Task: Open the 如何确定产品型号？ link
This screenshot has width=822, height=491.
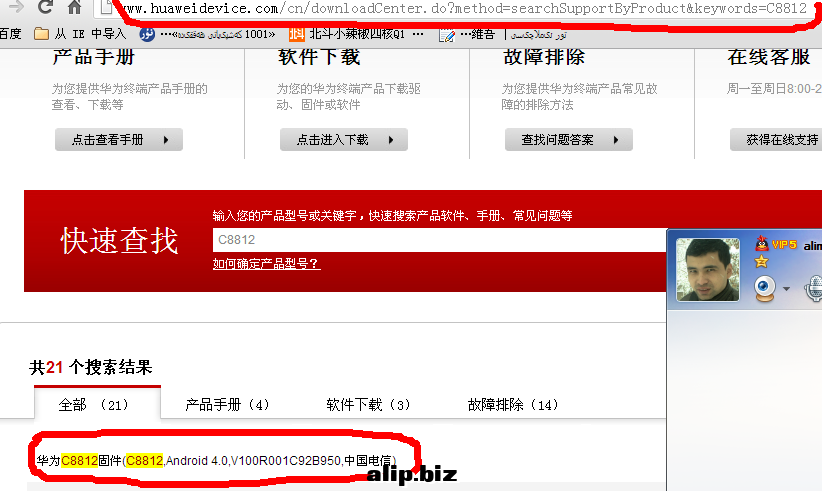Action: point(266,264)
